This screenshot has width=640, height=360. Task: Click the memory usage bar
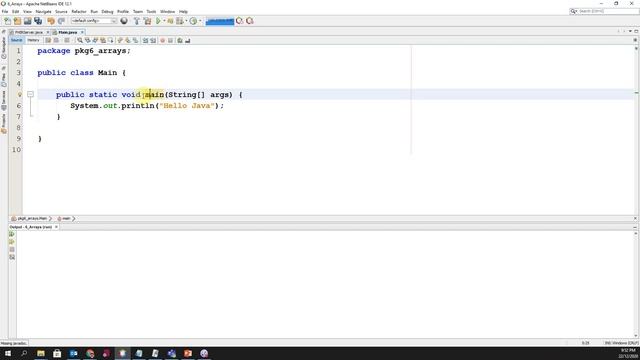pyautogui.click(x=220, y=21)
